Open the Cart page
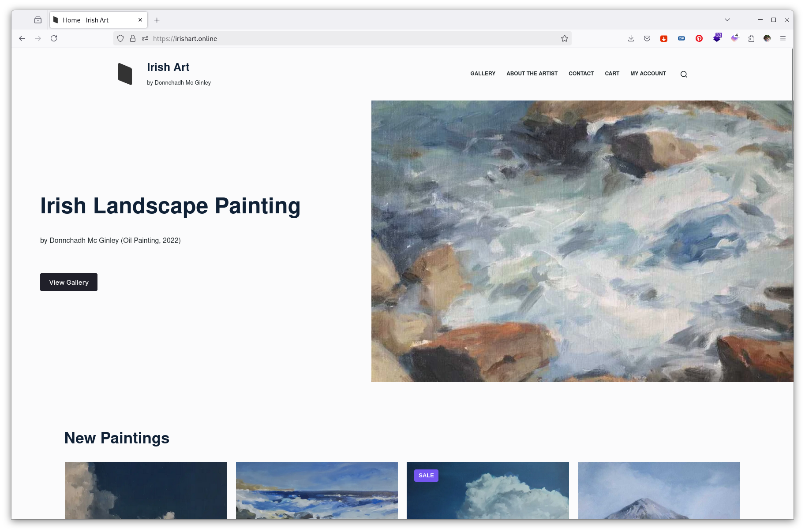The height and width of the screenshot is (532, 805). tap(612, 74)
